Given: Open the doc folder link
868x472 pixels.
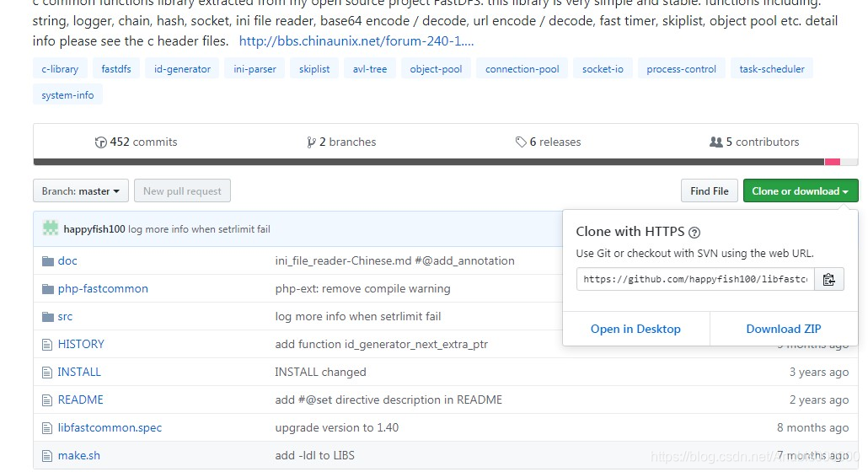Looking at the screenshot, I should pos(67,261).
